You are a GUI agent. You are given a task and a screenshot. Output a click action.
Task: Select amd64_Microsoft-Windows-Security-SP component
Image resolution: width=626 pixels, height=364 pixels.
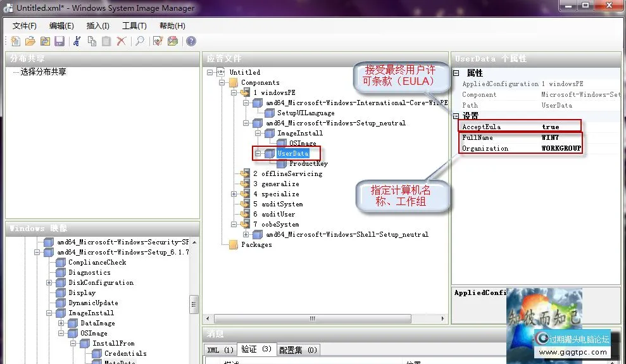pos(123,242)
